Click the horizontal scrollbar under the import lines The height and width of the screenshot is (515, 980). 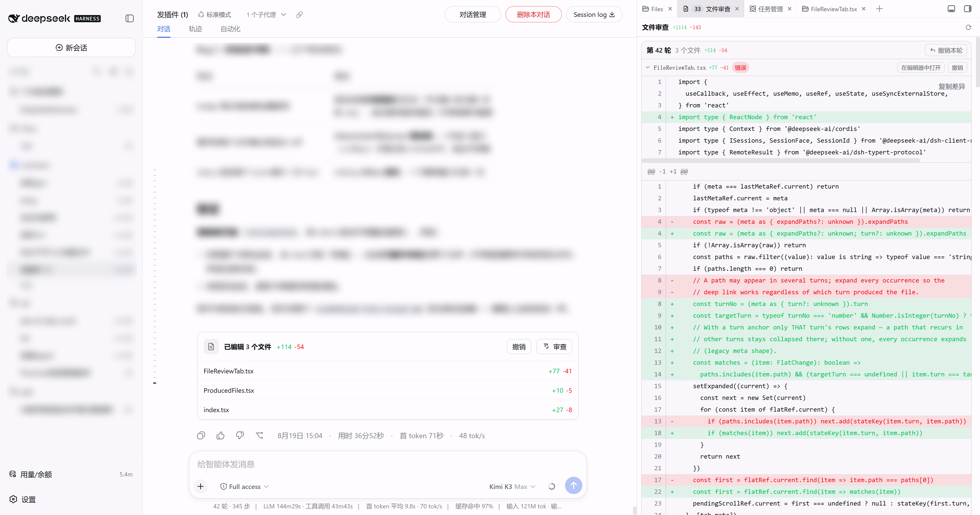(780, 161)
